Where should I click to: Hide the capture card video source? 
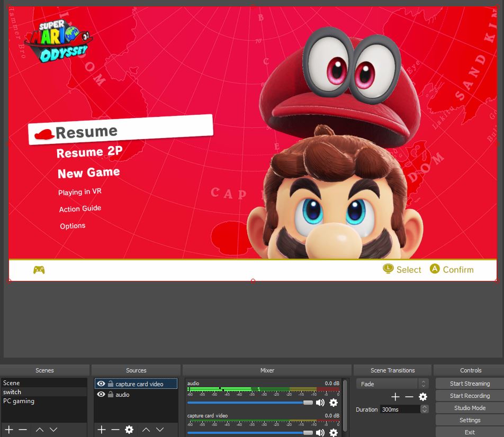[x=101, y=384]
